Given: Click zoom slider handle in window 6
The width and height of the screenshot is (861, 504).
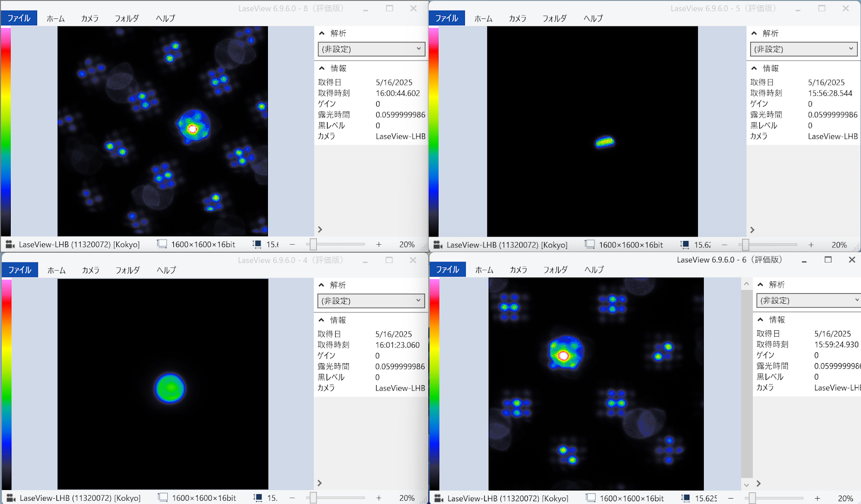Looking at the screenshot, I should click(x=752, y=498).
